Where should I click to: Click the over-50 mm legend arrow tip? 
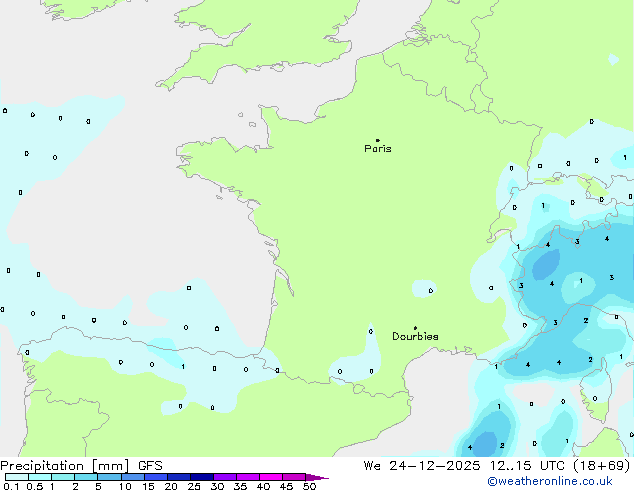point(317,477)
